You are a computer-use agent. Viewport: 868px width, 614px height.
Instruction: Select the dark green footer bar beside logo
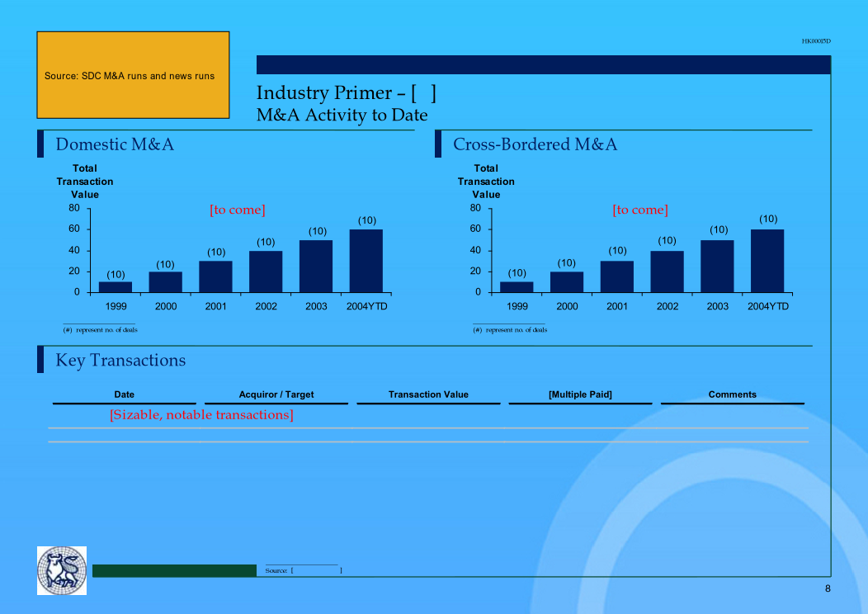pos(174,571)
